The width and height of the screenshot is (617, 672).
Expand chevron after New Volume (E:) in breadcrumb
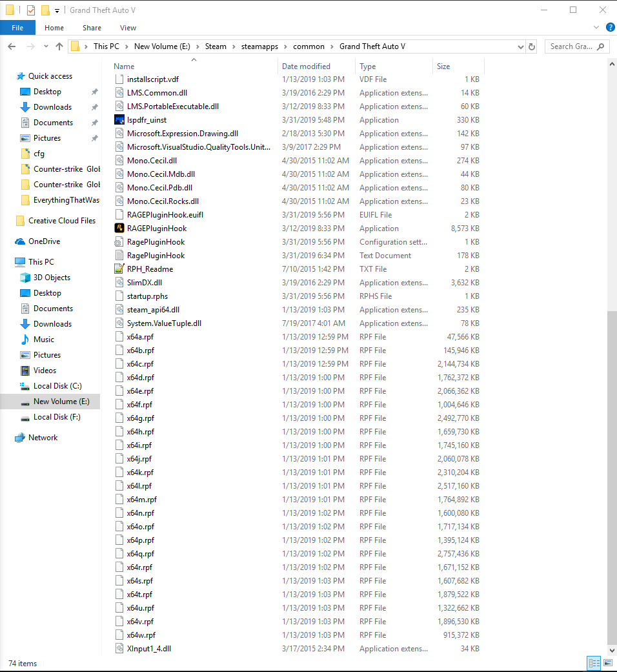197,46
